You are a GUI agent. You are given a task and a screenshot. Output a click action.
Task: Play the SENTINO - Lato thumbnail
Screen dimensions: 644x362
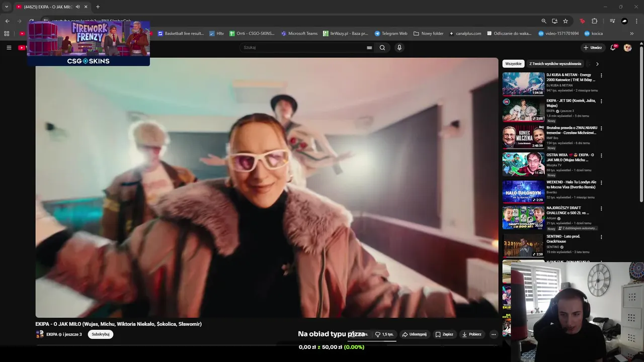(523, 246)
